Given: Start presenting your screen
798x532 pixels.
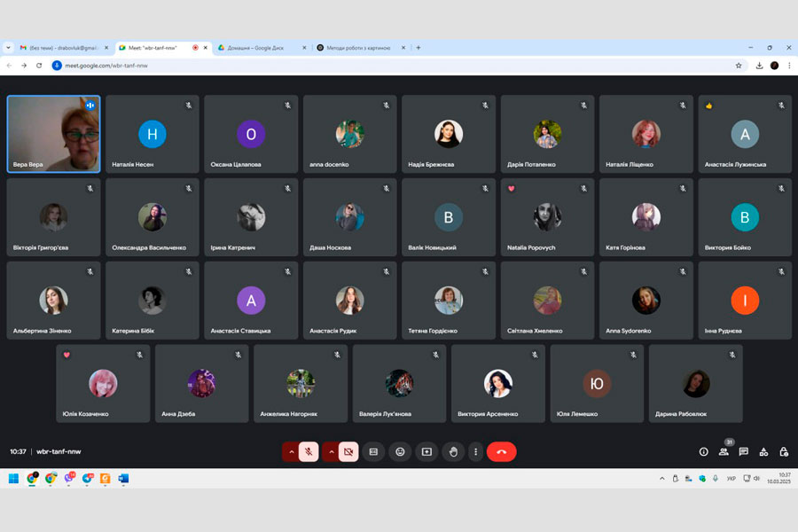Looking at the screenshot, I should click(x=426, y=451).
